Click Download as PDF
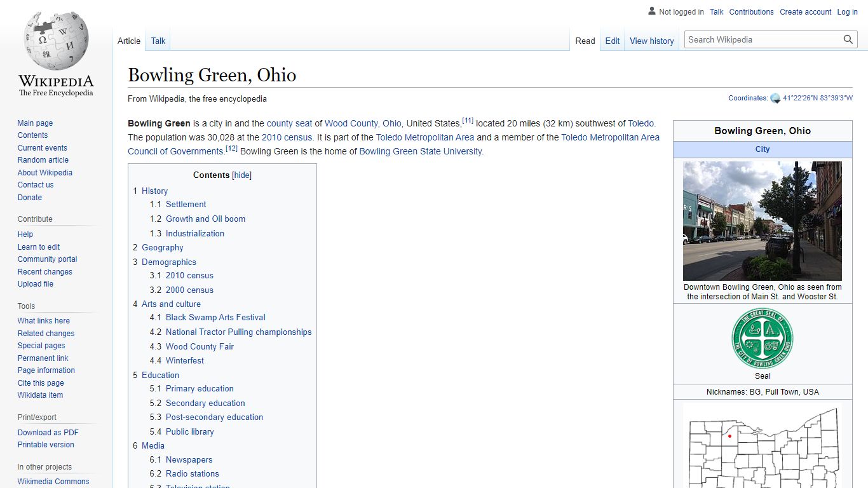The image size is (868, 488). tap(48, 433)
